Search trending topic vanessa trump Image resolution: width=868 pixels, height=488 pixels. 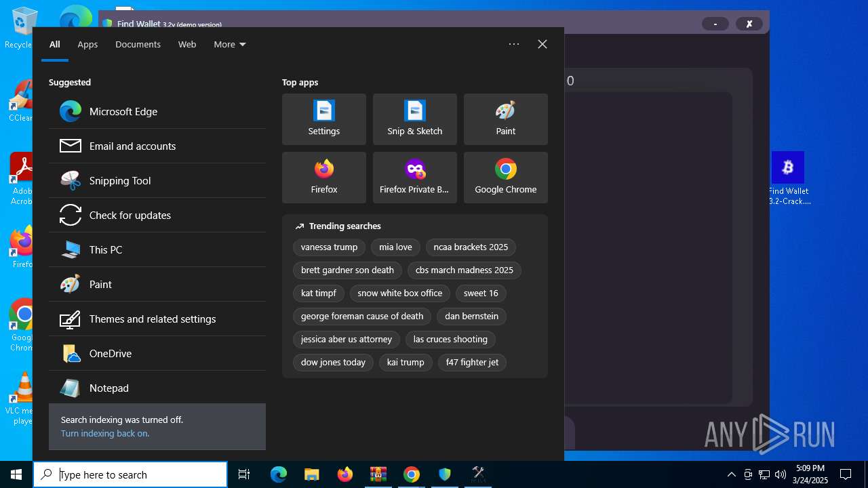pyautogui.click(x=329, y=247)
